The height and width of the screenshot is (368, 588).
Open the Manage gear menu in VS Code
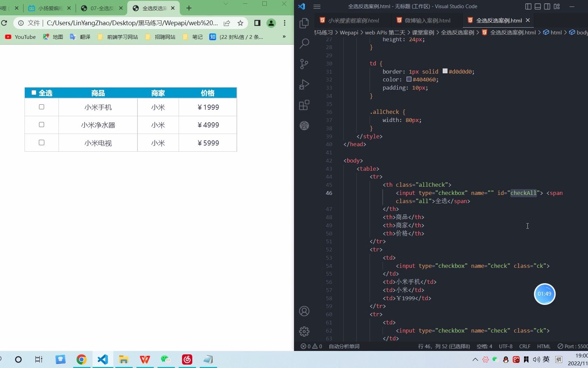coord(304,331)
